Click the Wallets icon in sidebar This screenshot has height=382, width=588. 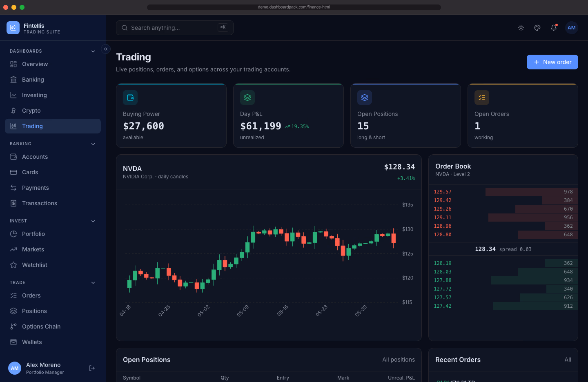tap(13, 342)
